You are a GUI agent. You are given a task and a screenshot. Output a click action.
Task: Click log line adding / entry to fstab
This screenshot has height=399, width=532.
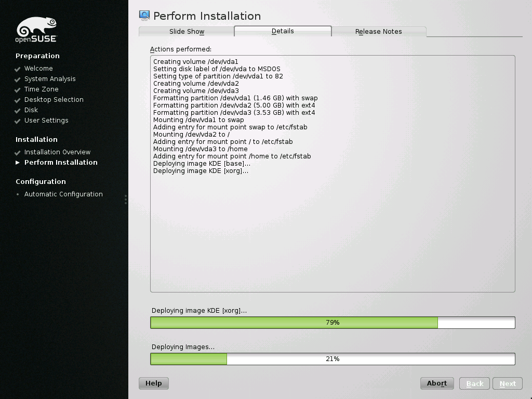click(x=223, y=142)
